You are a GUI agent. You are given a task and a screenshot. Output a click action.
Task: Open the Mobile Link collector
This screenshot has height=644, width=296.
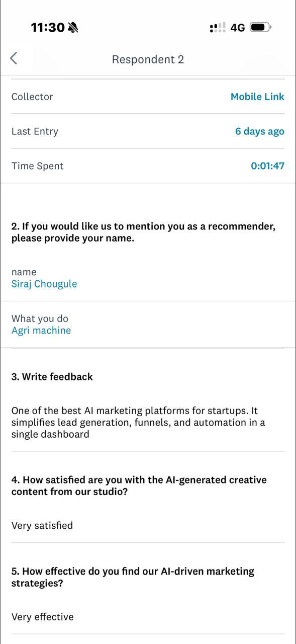[257, 97]
